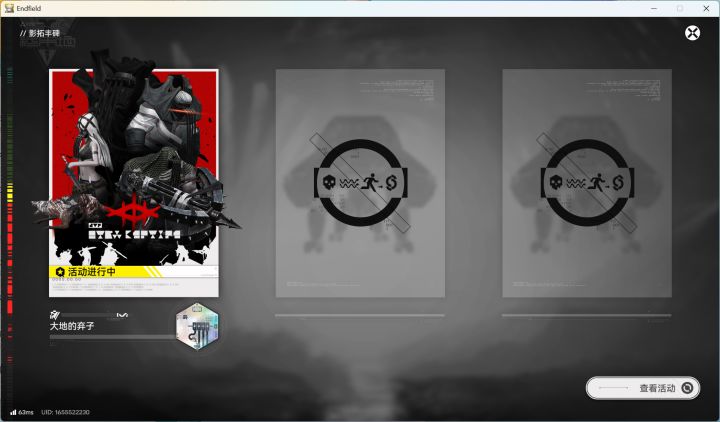This screenshot has width=720, height=422.
Task: Click the network latency 63ms indicator
Action: (22, 412)
